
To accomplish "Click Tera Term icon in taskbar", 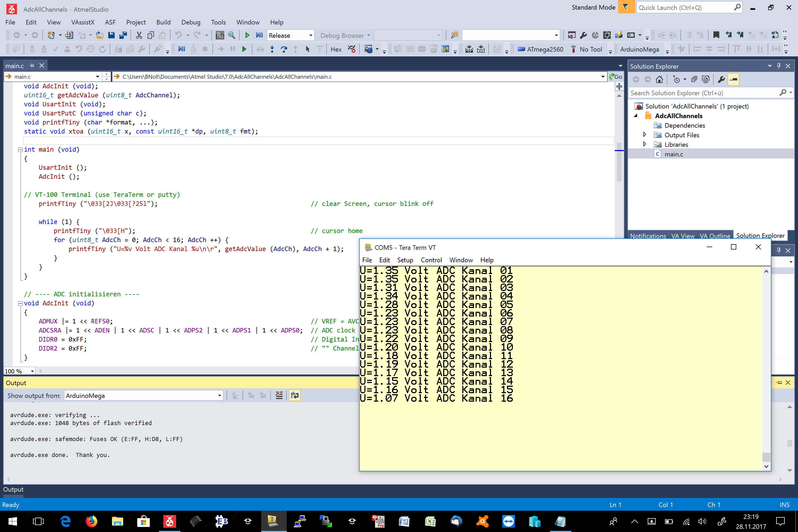I will (x=273, y=521).
